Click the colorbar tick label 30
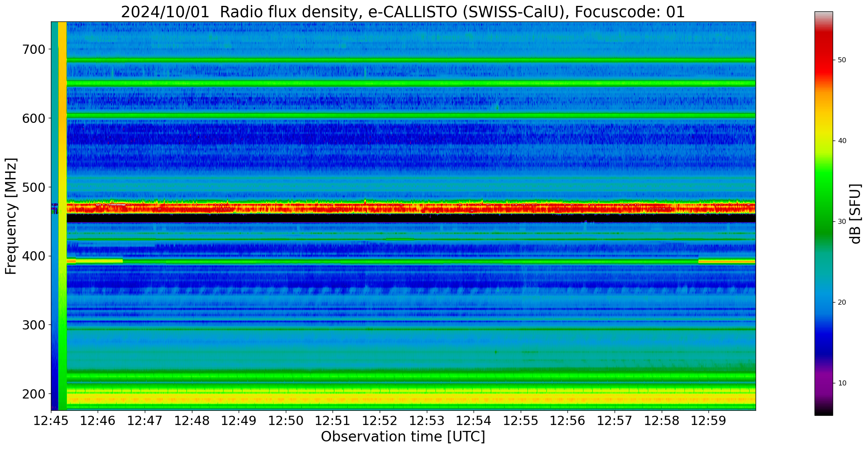This screenshot has height=449, width=868. coord(842,222)
